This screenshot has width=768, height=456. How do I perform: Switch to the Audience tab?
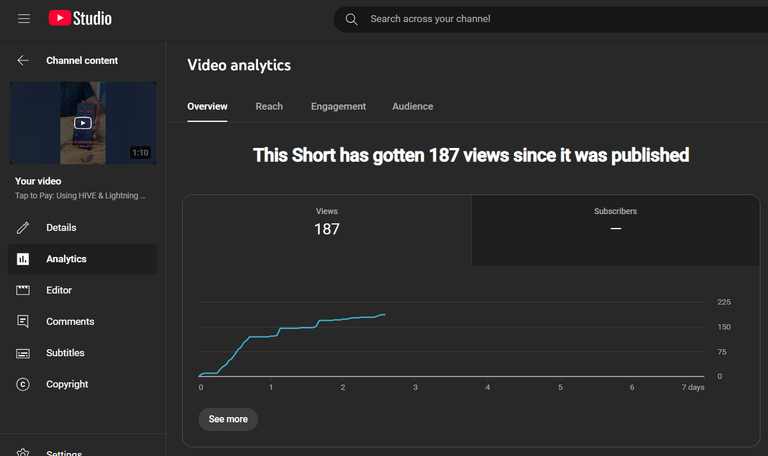coord(412,106)
